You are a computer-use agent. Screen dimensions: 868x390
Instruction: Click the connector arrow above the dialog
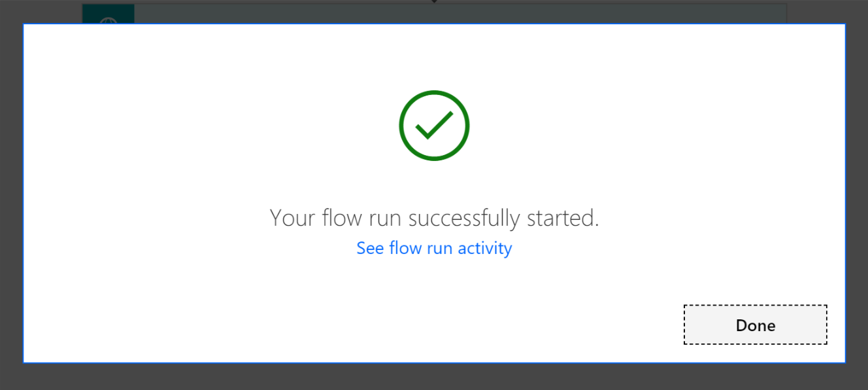[x=434, y=2]
